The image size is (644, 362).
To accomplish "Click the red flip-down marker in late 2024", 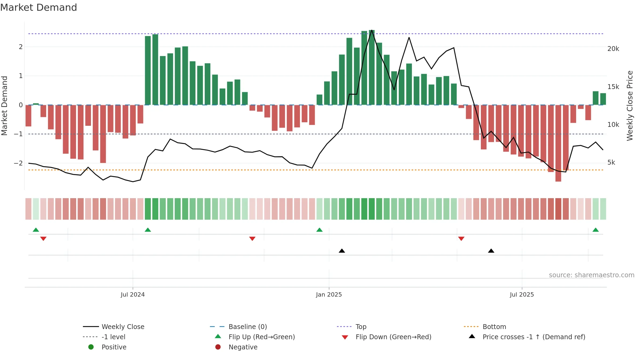I will 252,239.
